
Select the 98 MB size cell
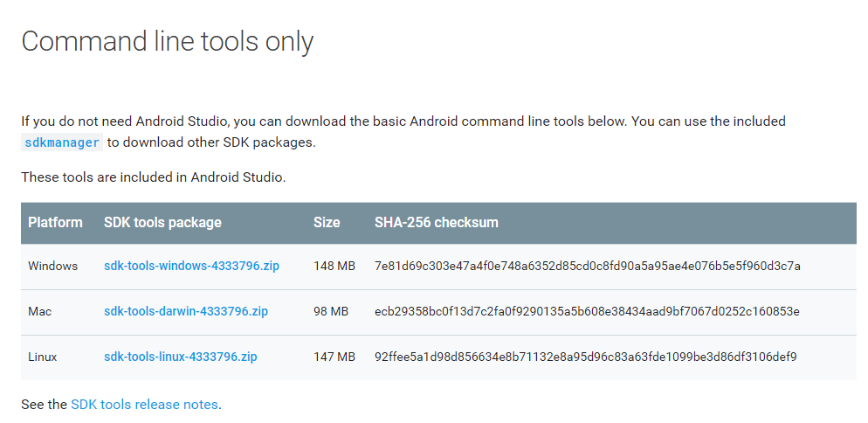331,311
